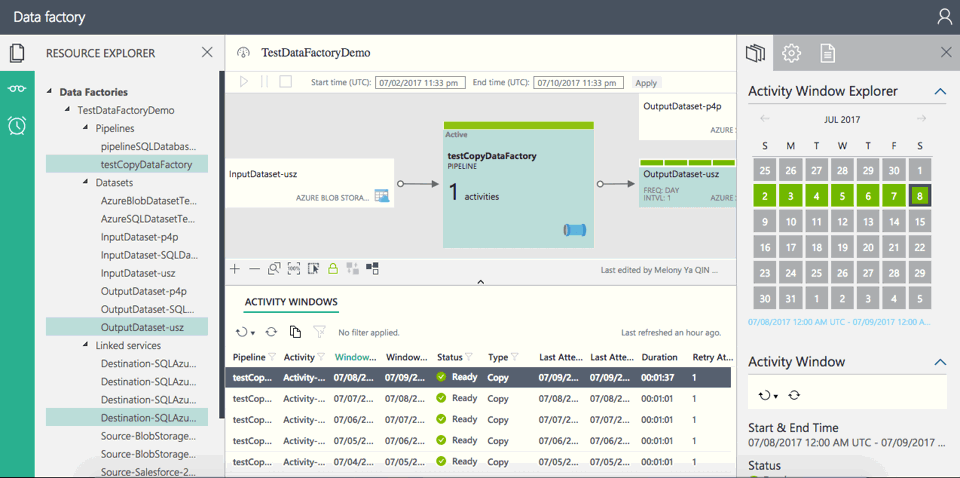This screenshot has width=960, height=478.
Task: Open the settings gear tab
Action: (792, 53)
